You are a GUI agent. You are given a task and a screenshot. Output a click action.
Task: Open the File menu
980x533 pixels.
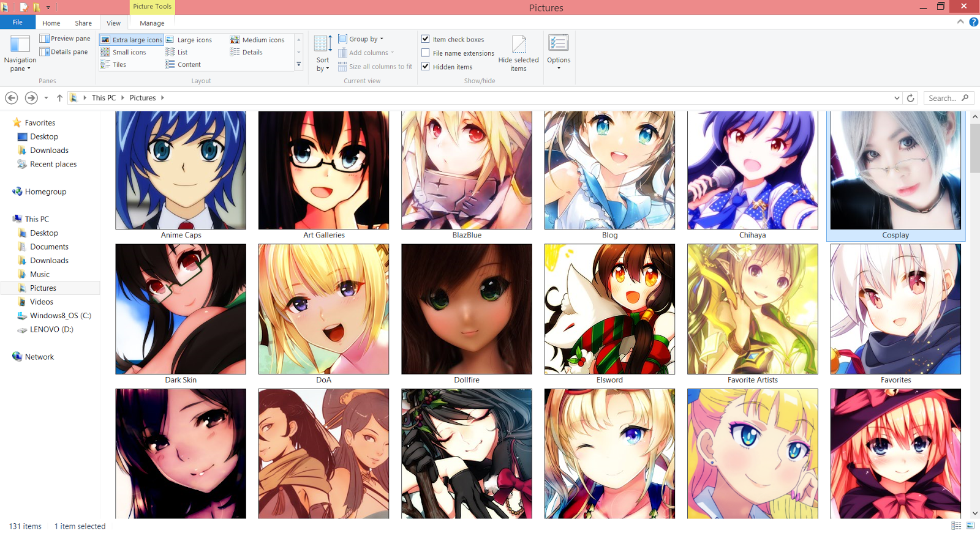[18, 22]
